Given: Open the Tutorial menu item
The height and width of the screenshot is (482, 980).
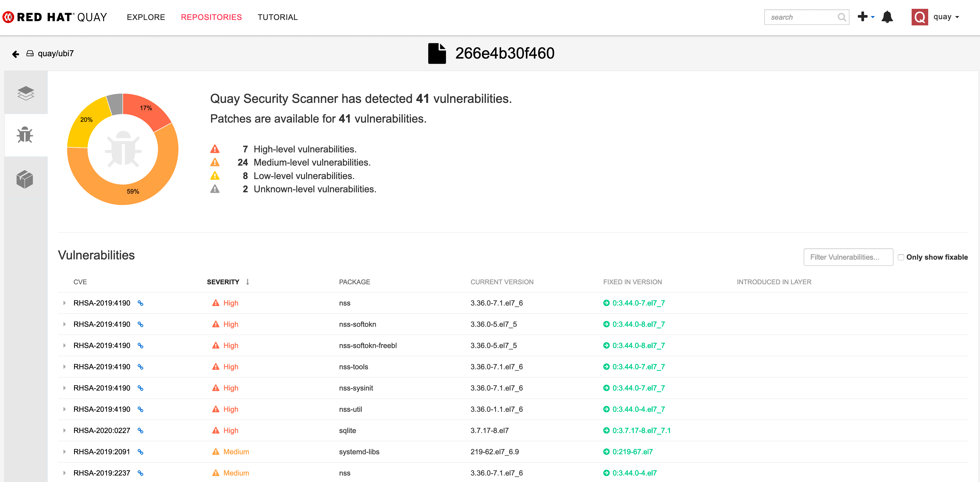Looking at the screenshot, I should point(277,17).
